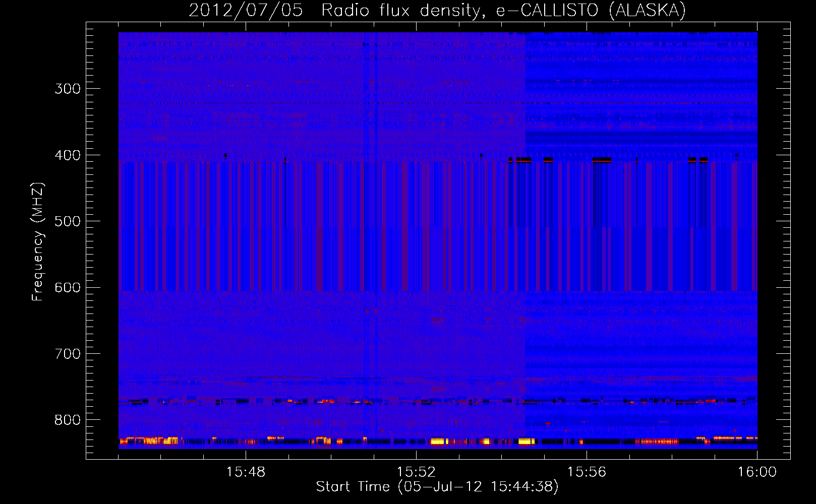This screenshot has height=504, width=816.
Task: Click the 15:52 time tick label
Action: (x=416, y=472)
